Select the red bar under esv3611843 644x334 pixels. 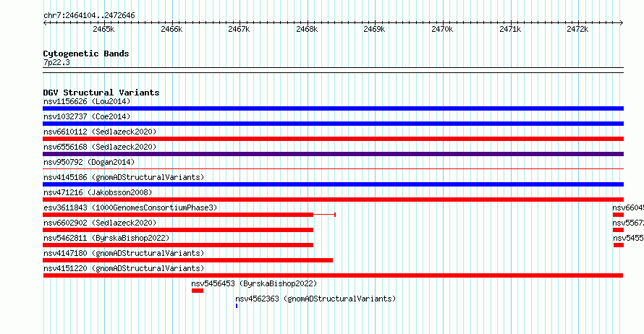click(x=178, y=215)
